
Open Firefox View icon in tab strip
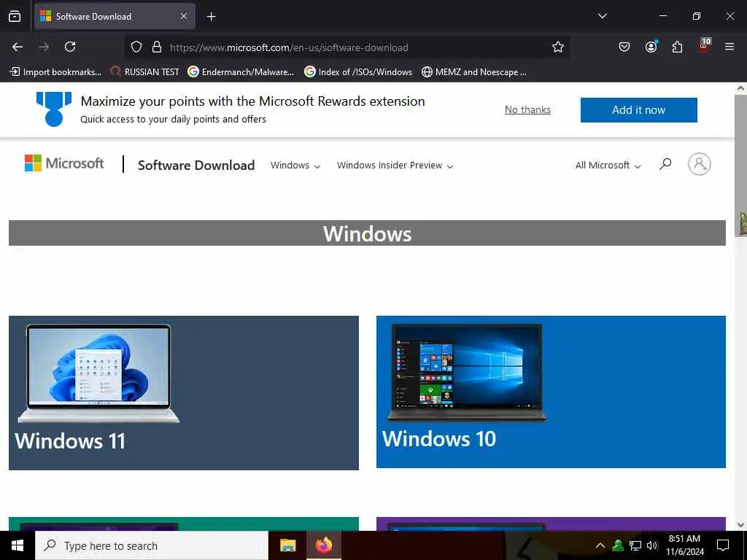[x=15, y=17]
